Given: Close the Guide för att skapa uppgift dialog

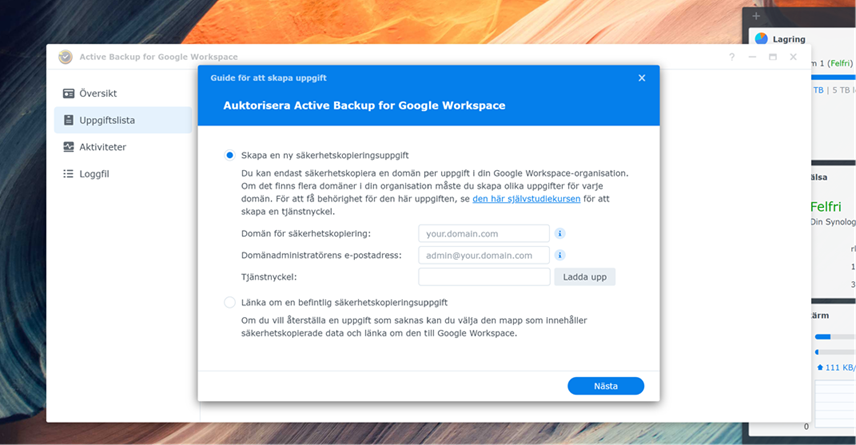Looking at the screenshot, I should (x=642, y=78).
